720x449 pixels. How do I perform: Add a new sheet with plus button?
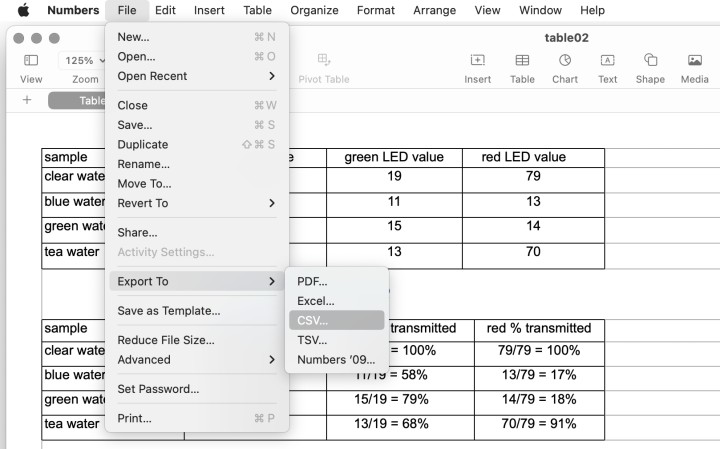point(27,100)
